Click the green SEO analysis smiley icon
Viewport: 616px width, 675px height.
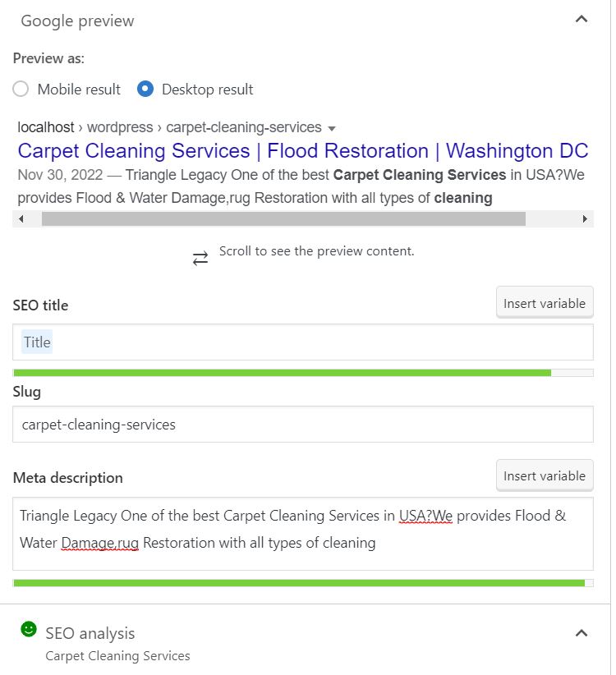(x=29, y=630)
